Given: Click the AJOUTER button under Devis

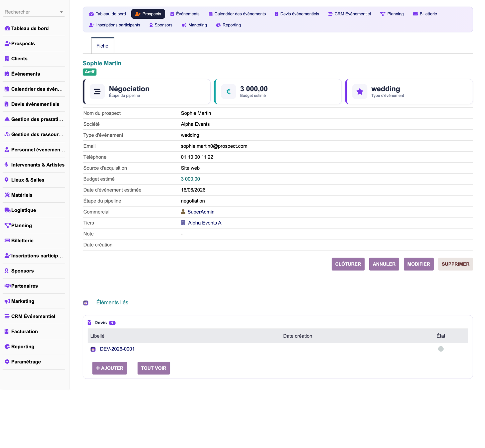Looking at the screenshot, I should click(x=109, y=368).
